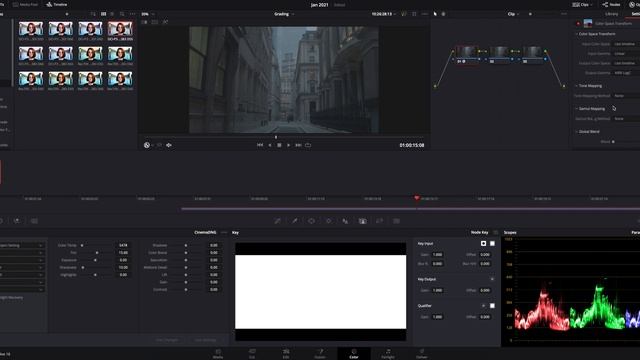Click the bypass grades icon under viewer
Screen dimensions: 640x360
[147, 145]
